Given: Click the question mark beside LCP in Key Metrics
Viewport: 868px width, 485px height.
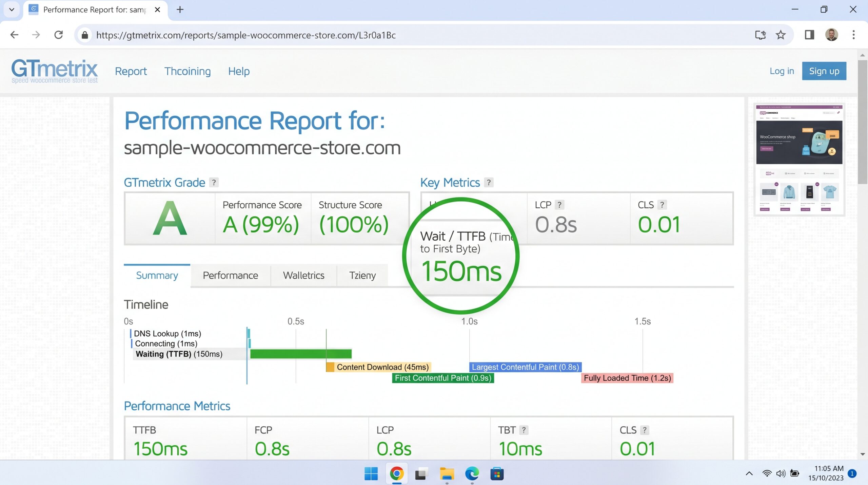Looking at the screenshot, I should click(559, 205).
